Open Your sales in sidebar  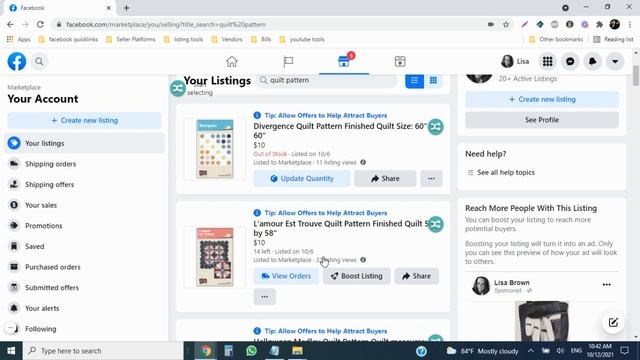[84, 205]
